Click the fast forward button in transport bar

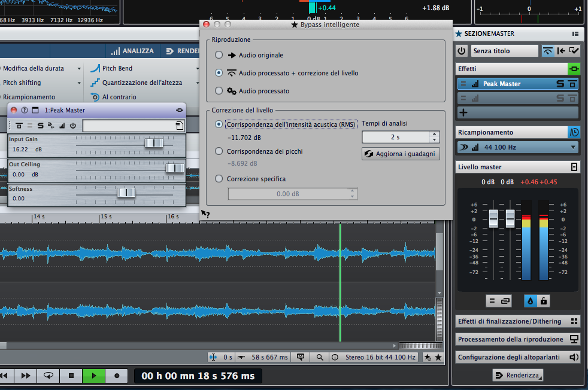pyautogui.click(x=26, y=376)
